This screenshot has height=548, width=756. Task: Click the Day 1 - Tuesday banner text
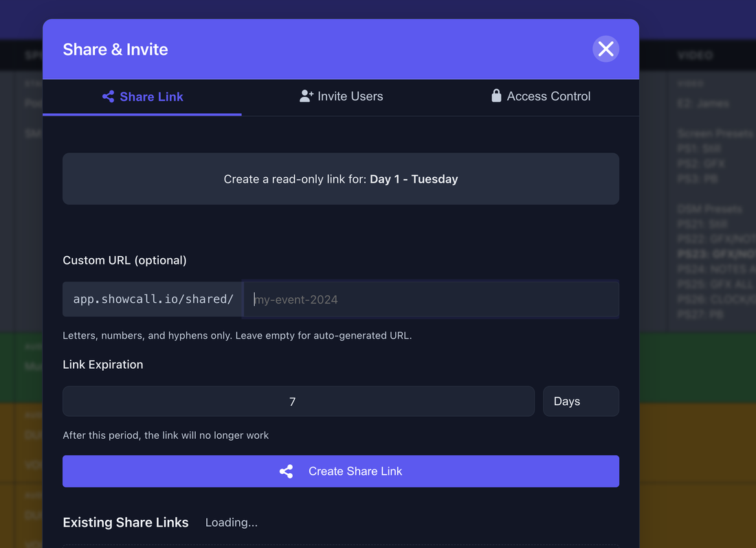pos(414,179)
